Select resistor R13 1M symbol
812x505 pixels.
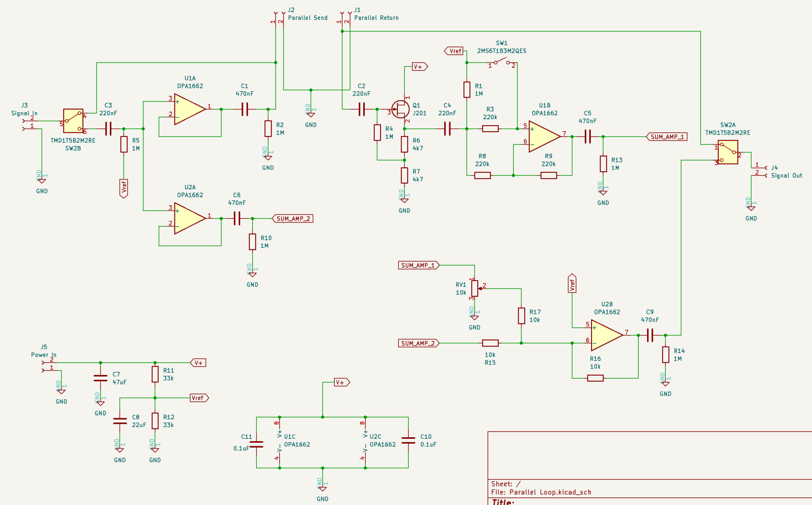tap(603, 164)
